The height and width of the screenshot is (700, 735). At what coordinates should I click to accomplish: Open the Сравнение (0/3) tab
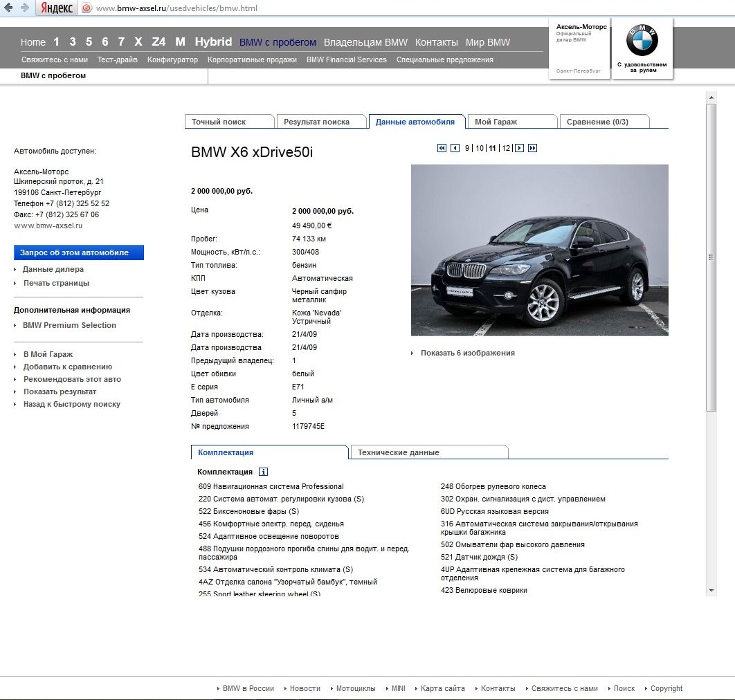click(604, 121)
